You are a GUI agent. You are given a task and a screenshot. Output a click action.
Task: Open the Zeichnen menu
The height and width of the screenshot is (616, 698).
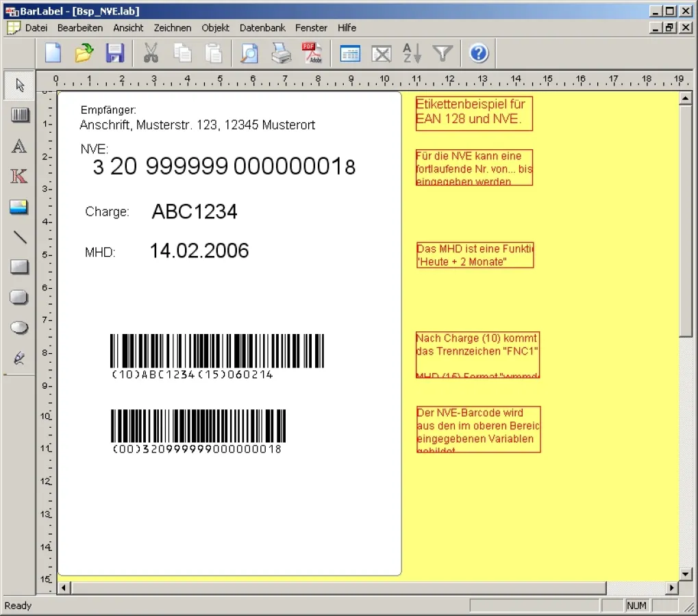pyautogui.click(x=173, y=28)
